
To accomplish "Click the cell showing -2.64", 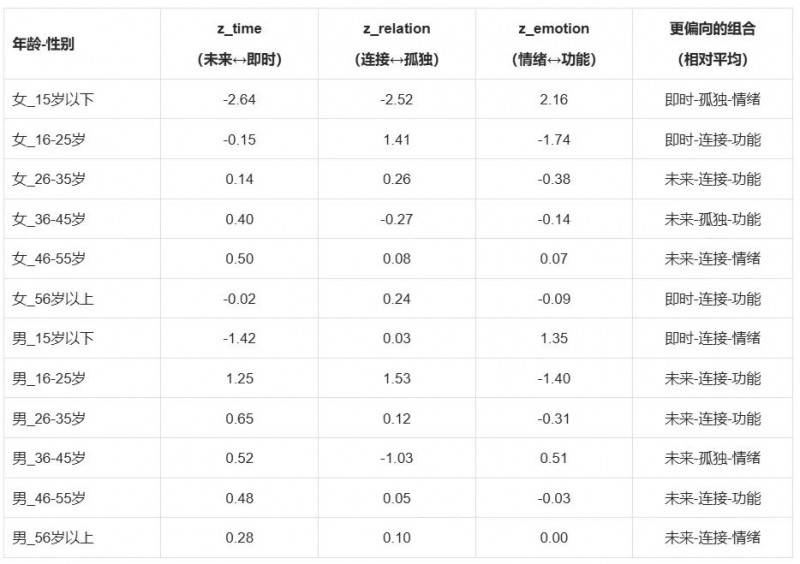I will [239, 99].
